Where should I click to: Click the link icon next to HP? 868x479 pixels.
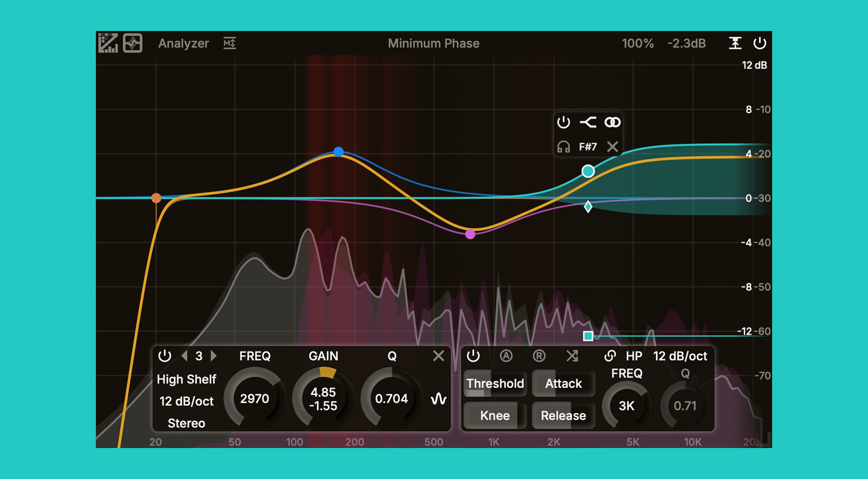(610, 356)
